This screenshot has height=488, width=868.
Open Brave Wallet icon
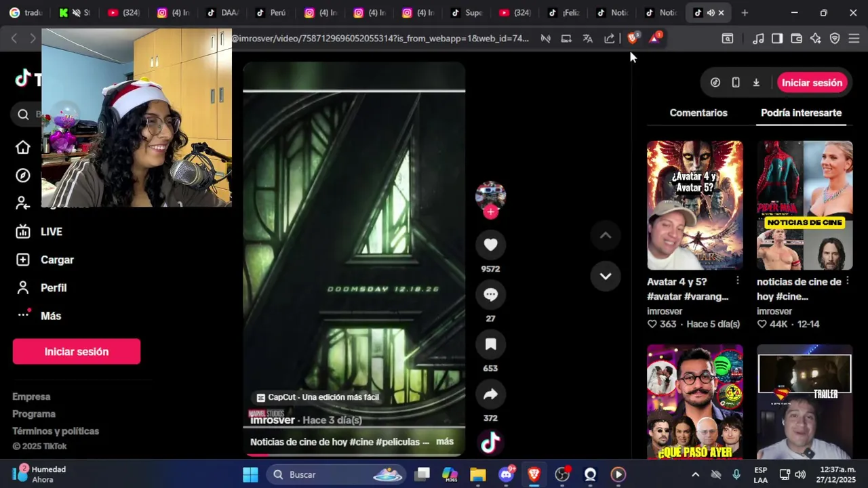tap(797, 39)
